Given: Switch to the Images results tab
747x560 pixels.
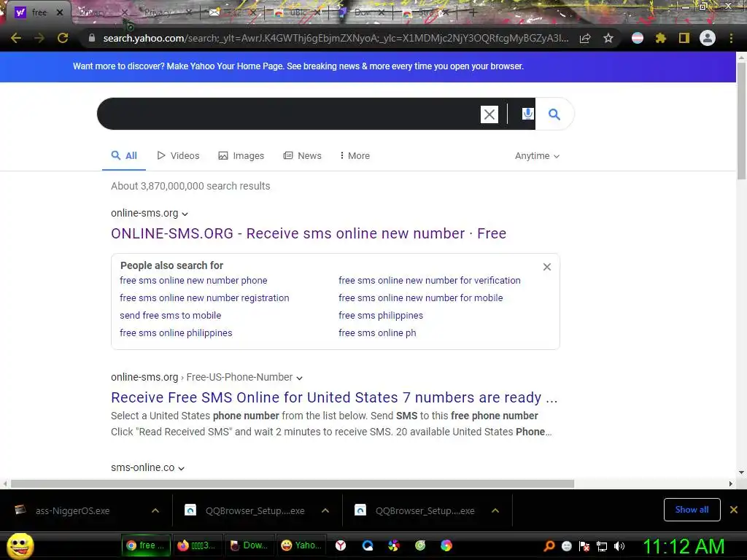Looking at the screenshot, I should pos(241,156).
